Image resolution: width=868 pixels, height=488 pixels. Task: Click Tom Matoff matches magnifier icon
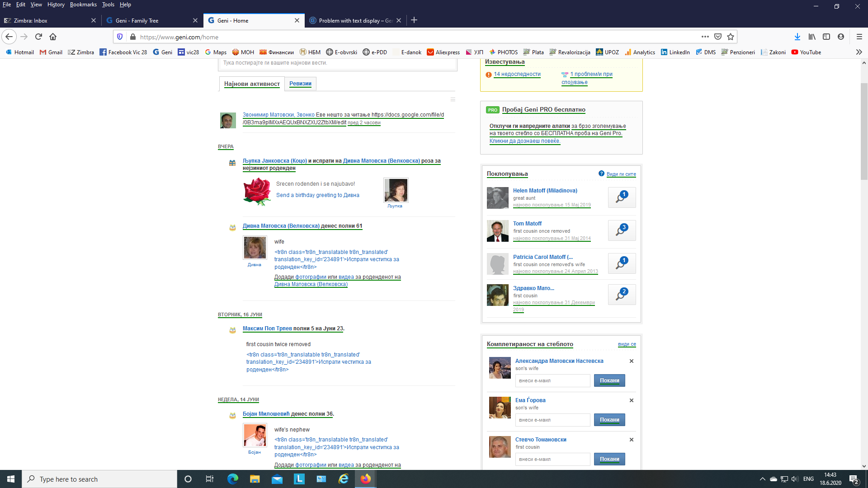coord(622,230)
